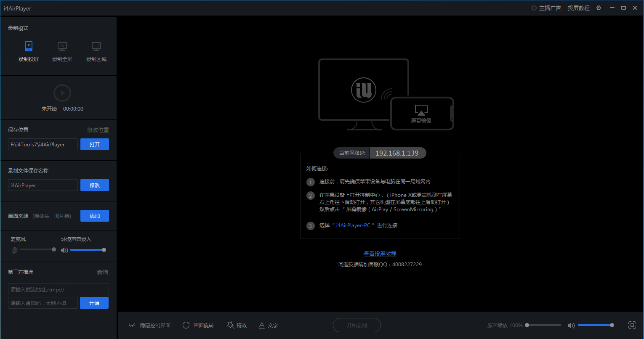This screenshot has height=339, width=644.
Task: Select the 录制区域 region mode icon
Action: [x=96, y=46]
